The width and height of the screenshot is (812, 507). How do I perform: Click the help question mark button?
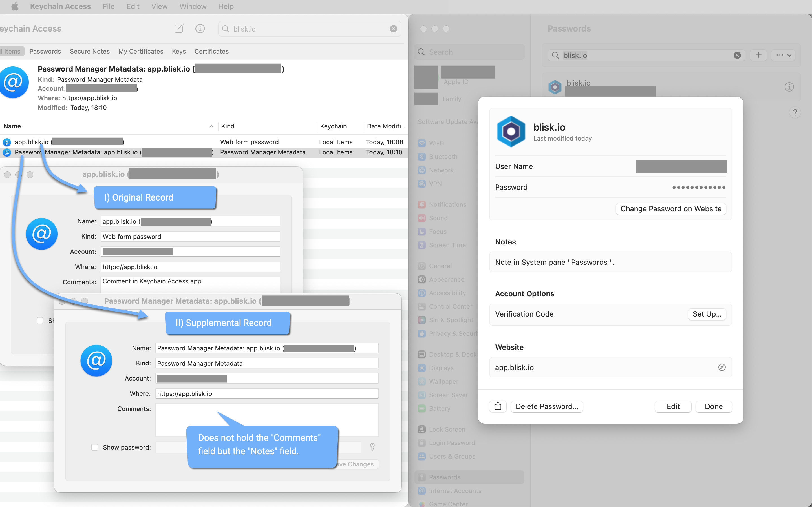point(795,113)
